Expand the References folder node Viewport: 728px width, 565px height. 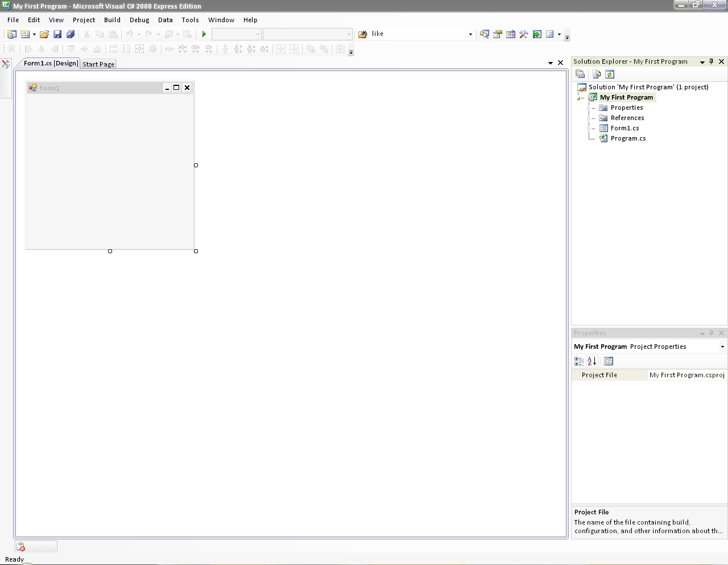coord(590,118)
